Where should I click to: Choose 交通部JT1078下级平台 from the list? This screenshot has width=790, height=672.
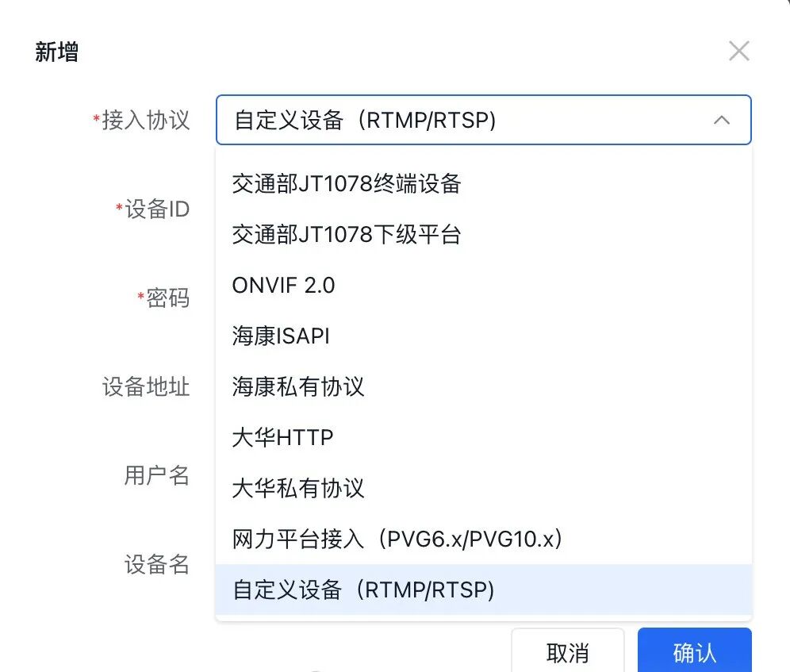tap(347, 235)
